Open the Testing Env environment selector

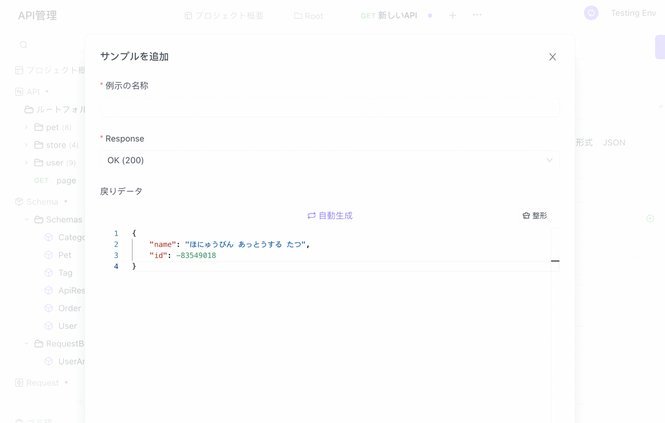[x=633, y=13]
